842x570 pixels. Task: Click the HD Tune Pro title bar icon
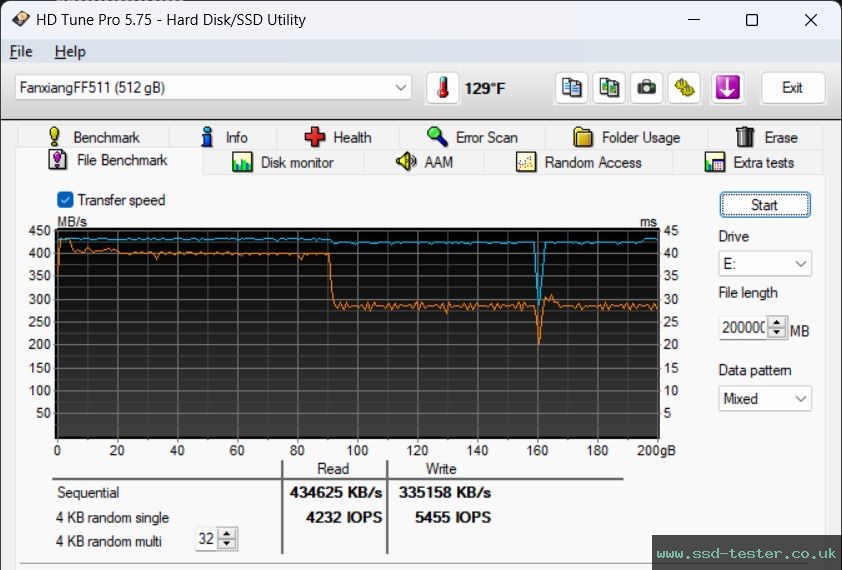click(20, 19)
